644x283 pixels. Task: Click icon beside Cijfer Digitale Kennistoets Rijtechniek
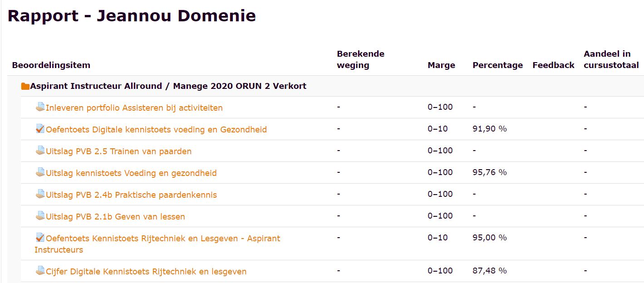(x=40, y=271)
